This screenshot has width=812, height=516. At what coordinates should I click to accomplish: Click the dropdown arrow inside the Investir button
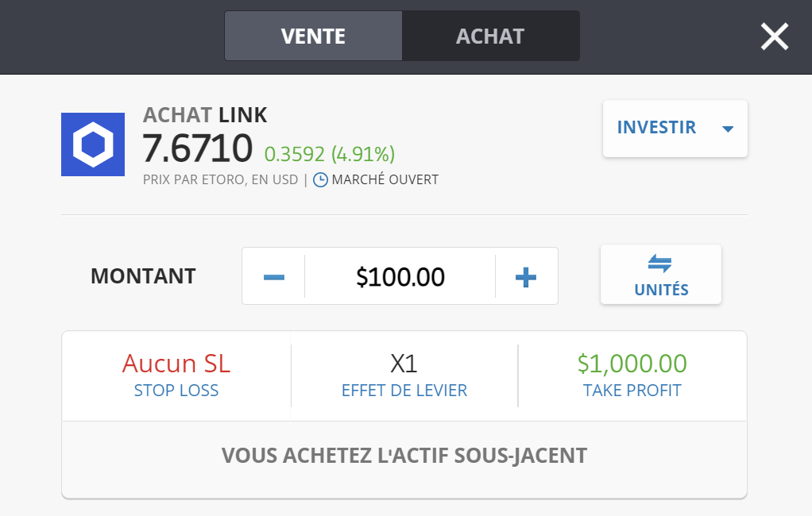(x=728, y=129)
